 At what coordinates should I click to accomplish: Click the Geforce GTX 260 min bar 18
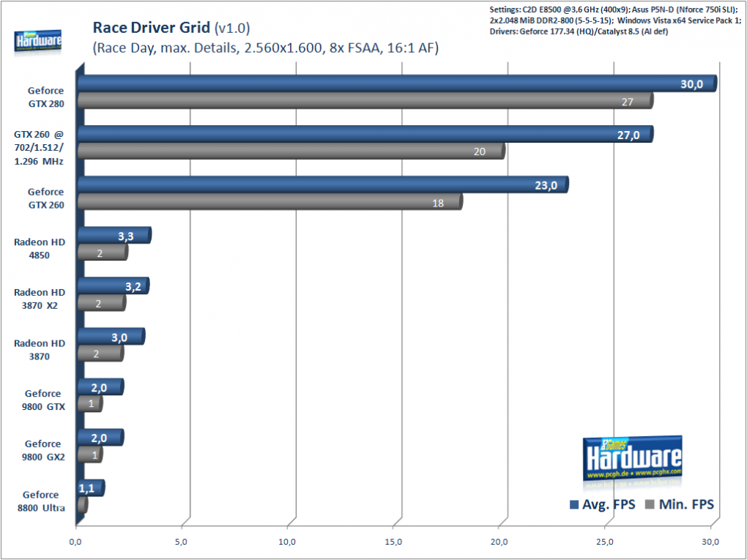tap(270, 201)
